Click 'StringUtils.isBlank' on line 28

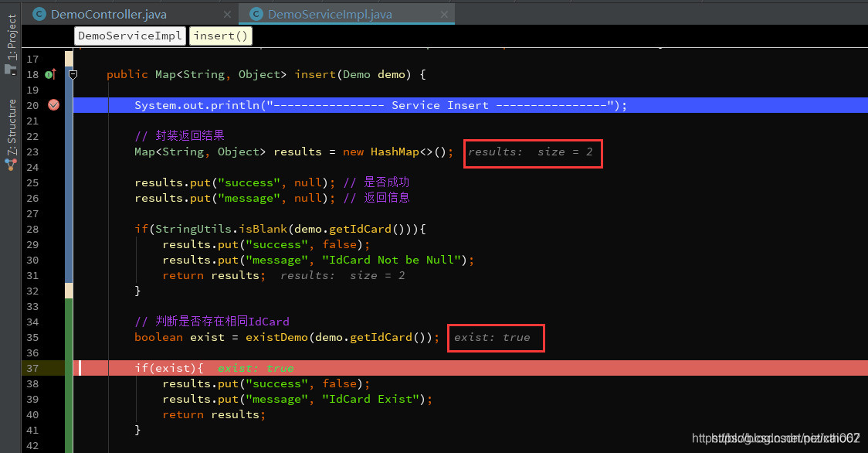coord(221,229)
